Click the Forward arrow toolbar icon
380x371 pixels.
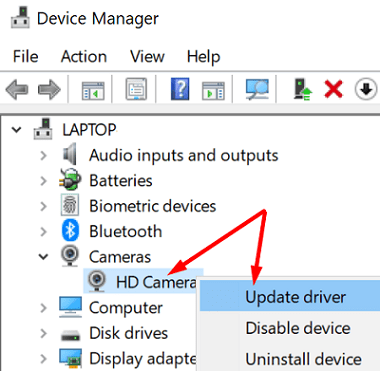click(x=49, y=89)
